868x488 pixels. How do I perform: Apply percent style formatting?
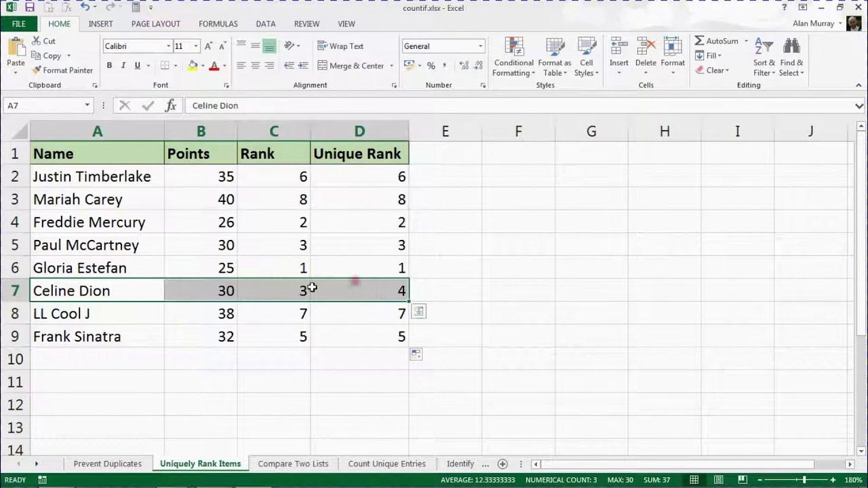click(x=431, y=66)
